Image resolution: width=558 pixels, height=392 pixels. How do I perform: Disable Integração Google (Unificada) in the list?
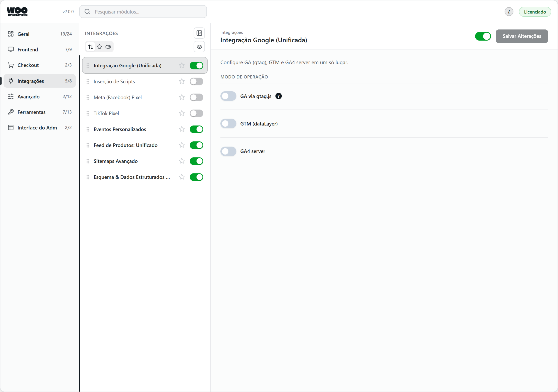[x=196, y=65]
